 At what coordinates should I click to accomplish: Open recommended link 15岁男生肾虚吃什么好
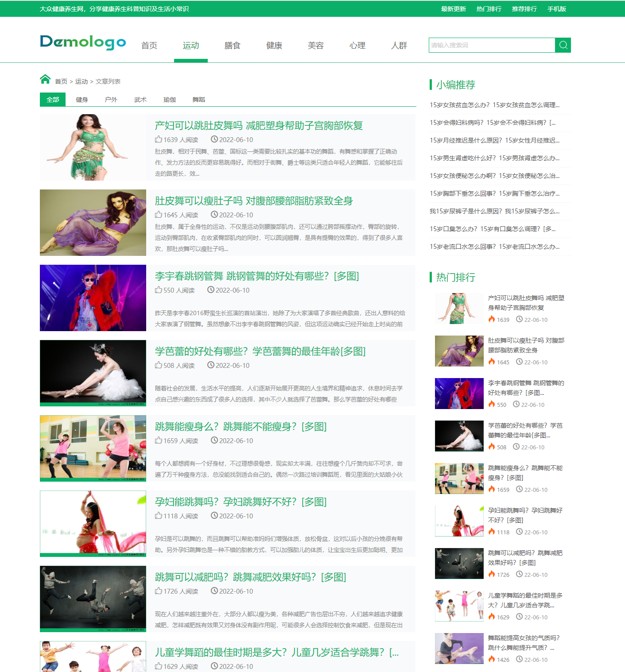tap(494, 158)
